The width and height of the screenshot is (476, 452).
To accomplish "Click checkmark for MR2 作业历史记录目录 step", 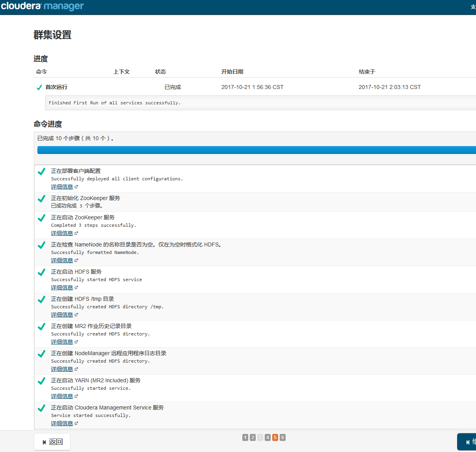I will point(41,326).
